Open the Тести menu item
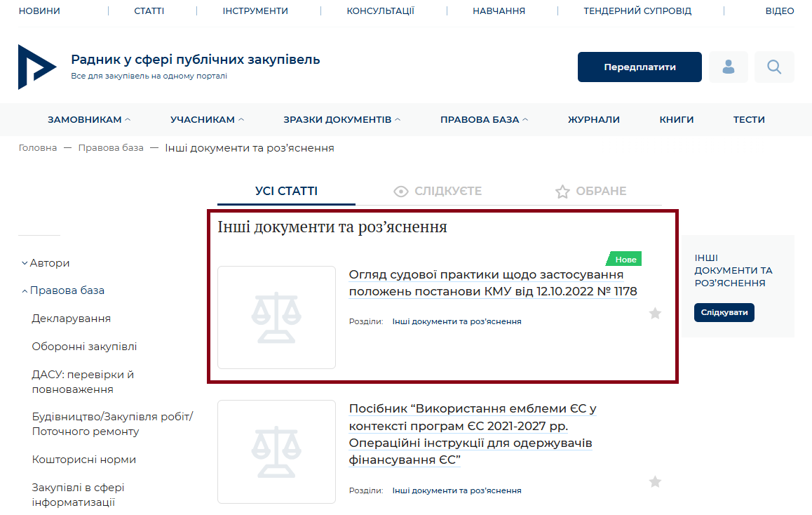The height and width of the screenshot is (515, 812). 749,120
